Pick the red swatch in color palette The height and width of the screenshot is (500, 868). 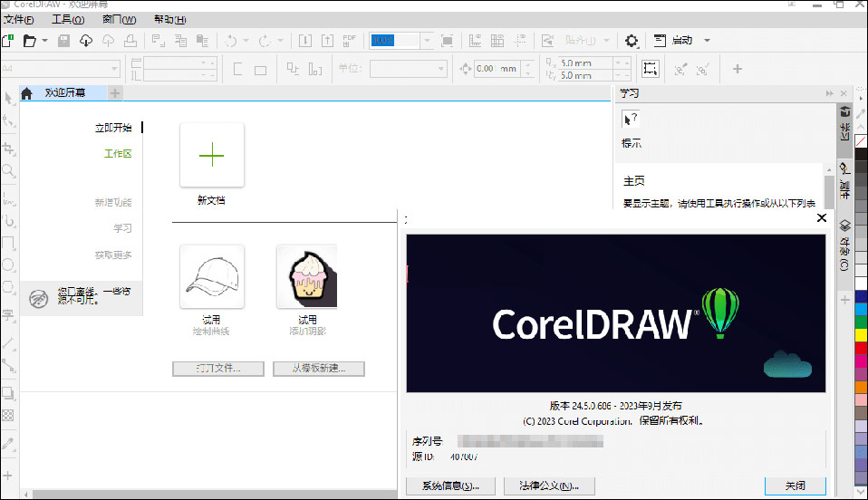click(862, 348)
